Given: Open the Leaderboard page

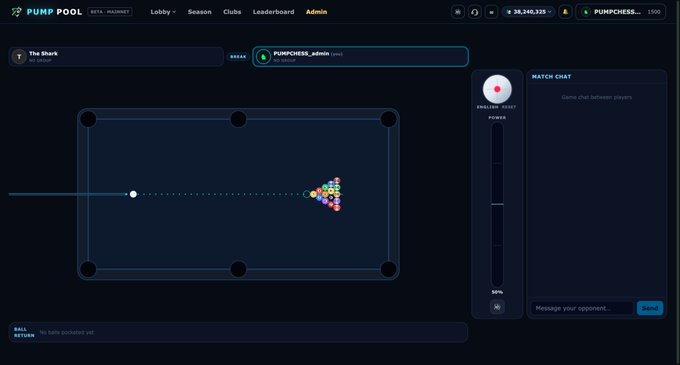Looking at the screenshot, I should pyautogui.click(x=273, y=12).
